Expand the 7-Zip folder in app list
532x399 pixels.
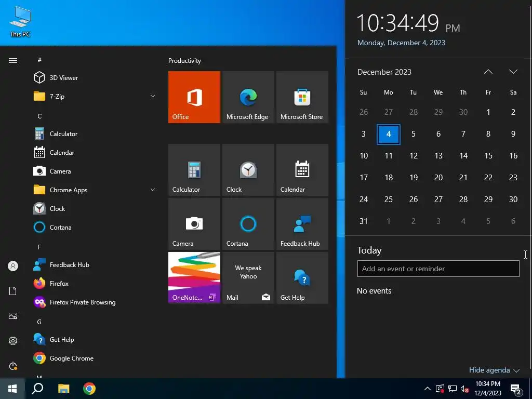(95, 96)
